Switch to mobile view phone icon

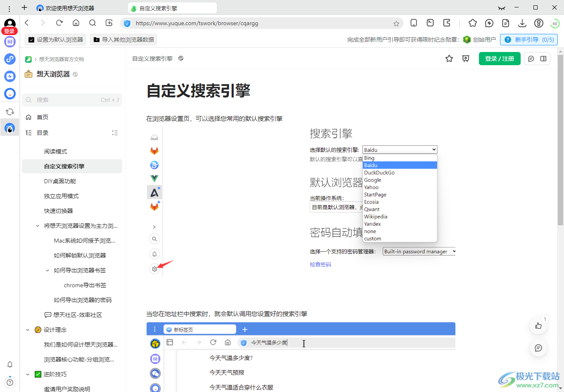[414, 23]
